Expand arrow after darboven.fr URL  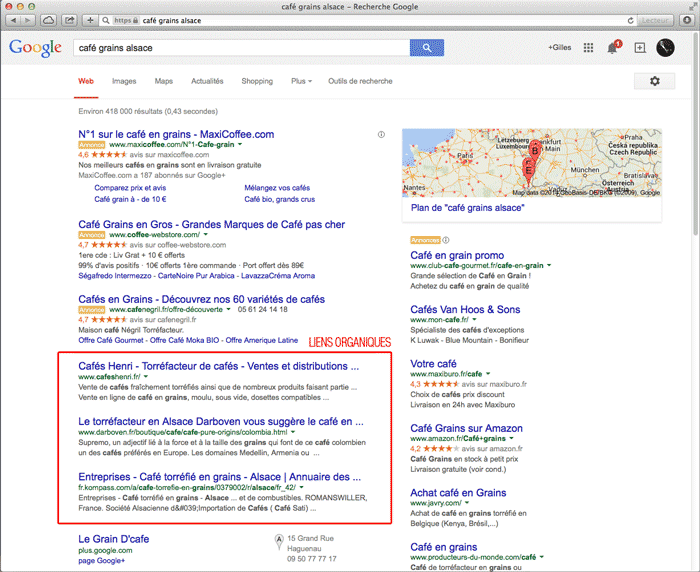tap(293, 432)
